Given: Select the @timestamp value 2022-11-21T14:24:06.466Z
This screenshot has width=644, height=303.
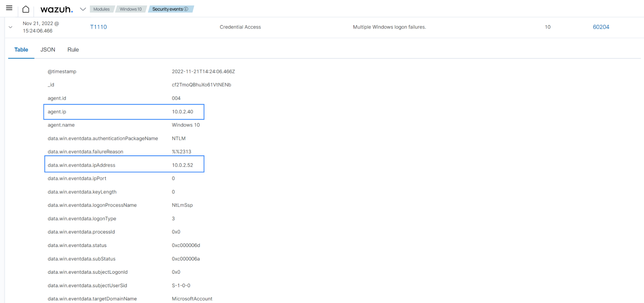Looking at the screenshot, I should point(203,71).
